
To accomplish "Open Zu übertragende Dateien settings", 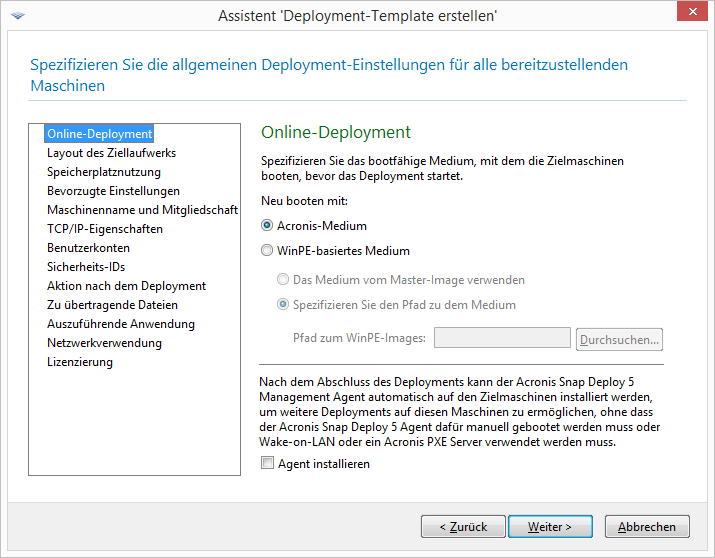I will coord(112,305).
